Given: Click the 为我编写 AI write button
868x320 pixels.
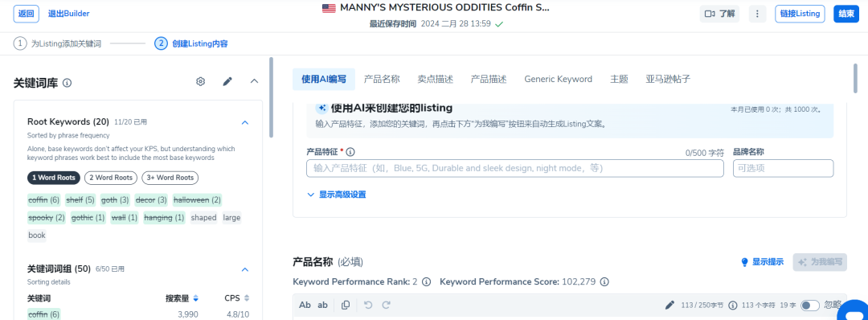Looking at the screenshot, I should click(820, 262).
